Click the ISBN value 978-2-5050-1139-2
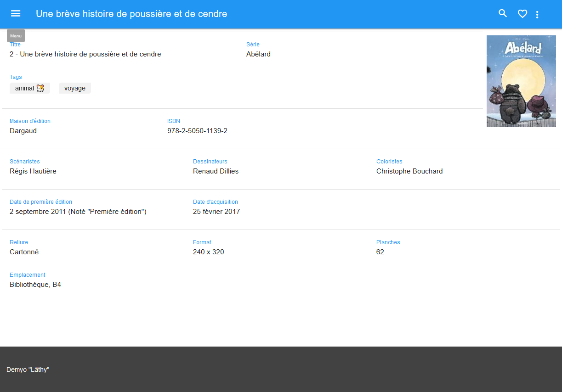 pyautogui.click(x=197, y=131)
